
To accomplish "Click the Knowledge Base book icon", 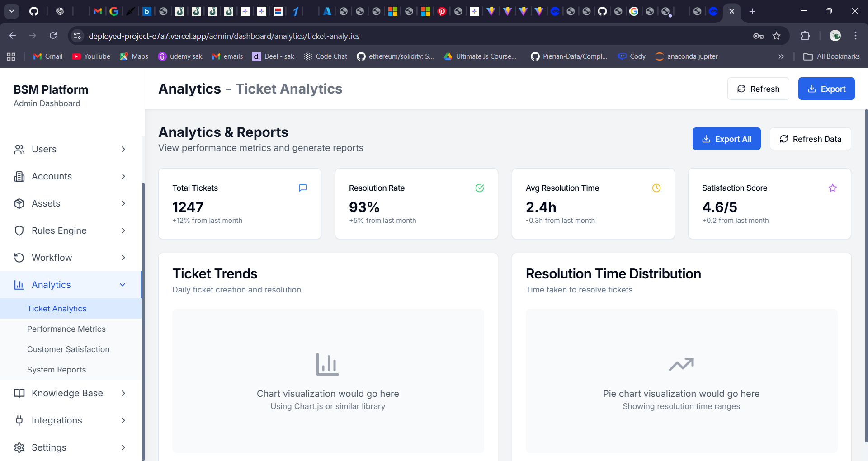I will tap(19, 393).
